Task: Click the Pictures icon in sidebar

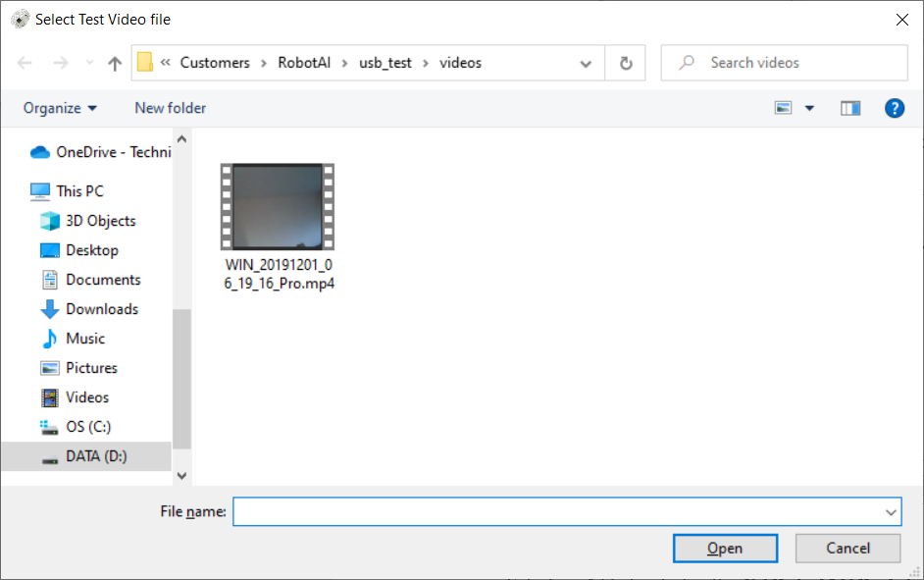Action: (49, 368)
